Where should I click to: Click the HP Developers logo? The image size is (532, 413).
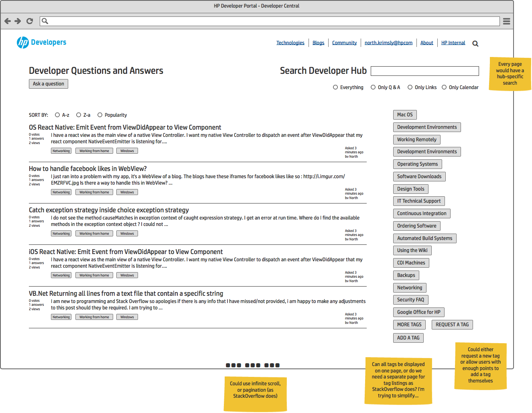click(x=42, y=42)
